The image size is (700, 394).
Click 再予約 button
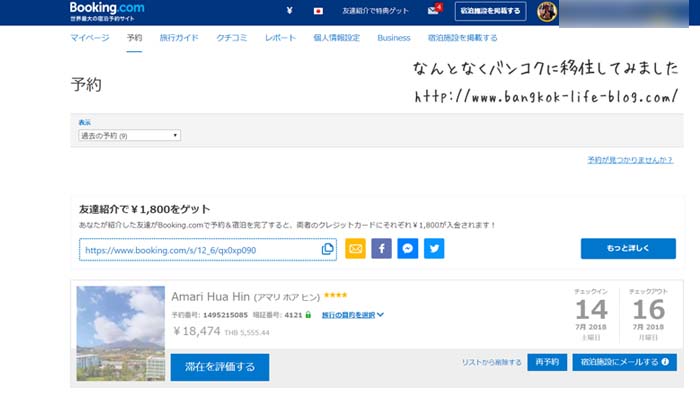click(547, 362)
